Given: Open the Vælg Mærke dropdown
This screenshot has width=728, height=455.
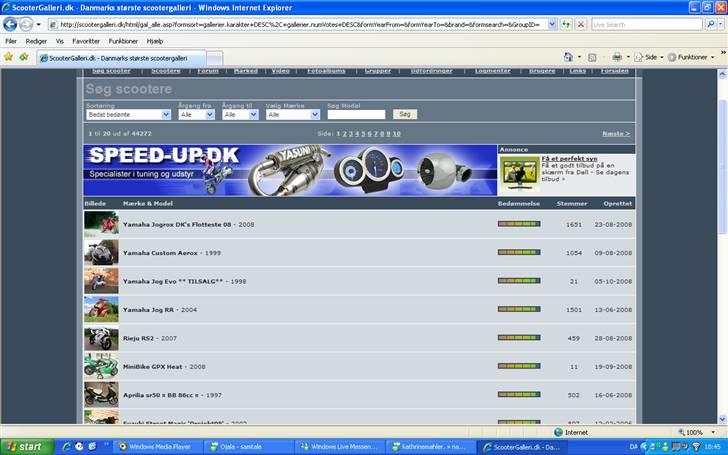Looking at the screenshot, I should 293,115.
